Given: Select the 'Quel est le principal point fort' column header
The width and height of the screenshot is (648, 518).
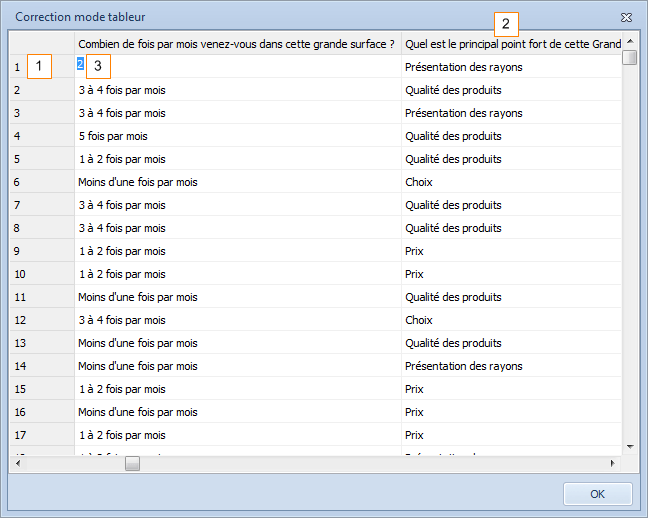Looking at the screenshot, I should 512,43.
